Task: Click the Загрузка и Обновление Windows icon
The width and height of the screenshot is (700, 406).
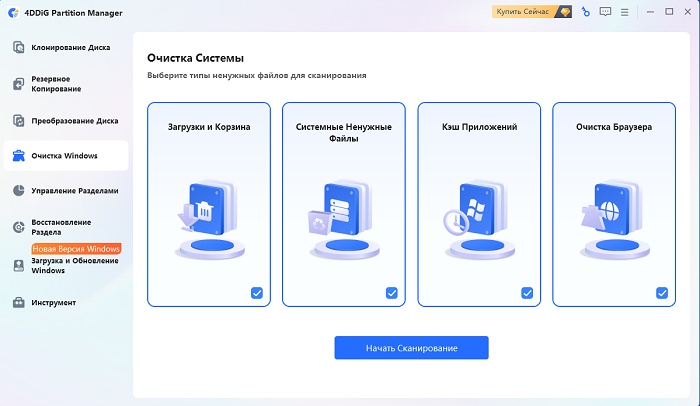Action: click(x=18, y=266)
